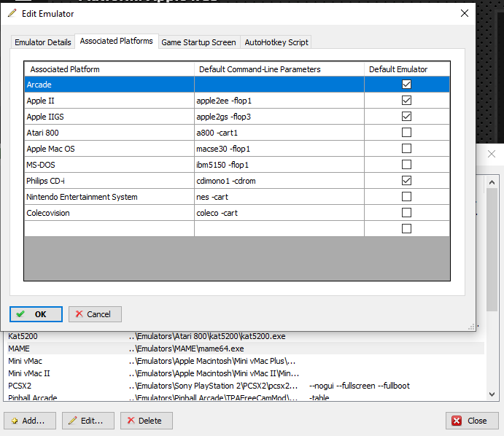Select PCSX2 in the emulator list

click(x=20, y=386)
